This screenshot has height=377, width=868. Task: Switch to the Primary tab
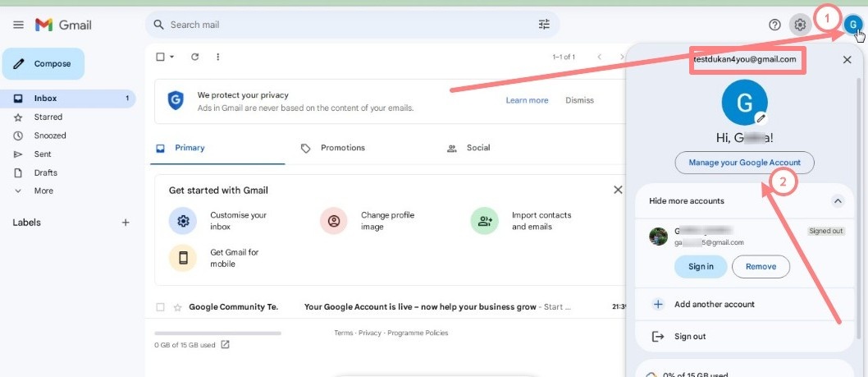pyautogui.click(x=217, y=148)
